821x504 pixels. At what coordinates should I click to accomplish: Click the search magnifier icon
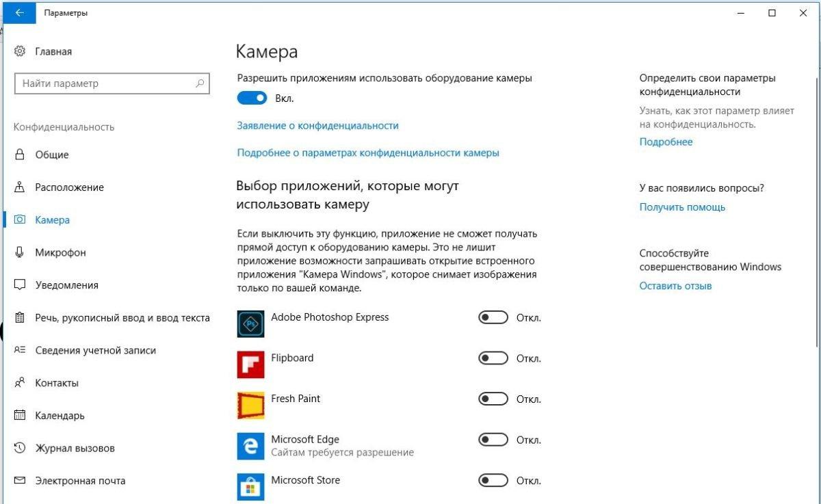200,83
